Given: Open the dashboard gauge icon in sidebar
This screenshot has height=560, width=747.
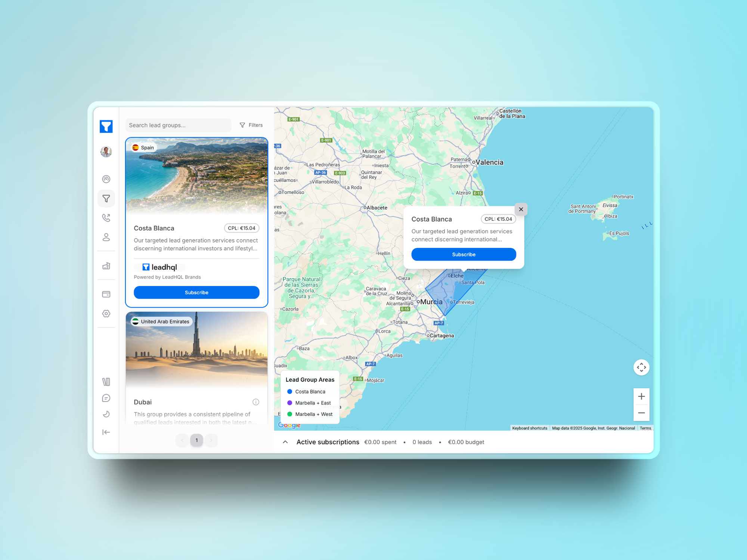Looking at the screenshot, I should click(x=106, y=179).
